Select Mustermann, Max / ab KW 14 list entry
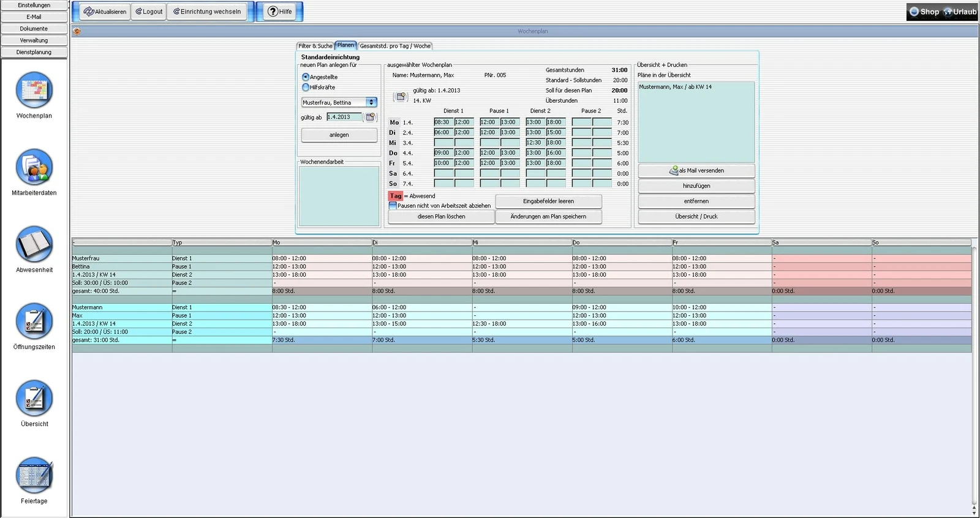The width and height of the screenshot is (980, 518). (675, 87)
